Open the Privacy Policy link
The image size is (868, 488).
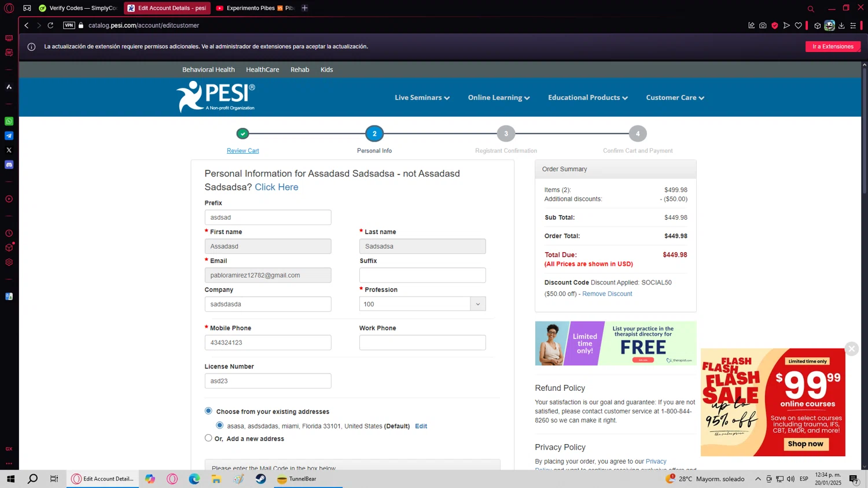click(656, 461)
